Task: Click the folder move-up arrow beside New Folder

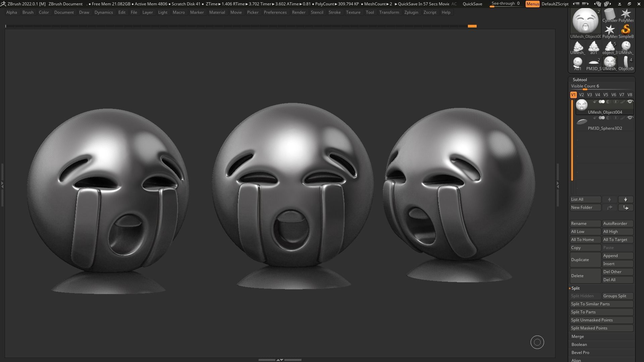Action: pos(609,207)
